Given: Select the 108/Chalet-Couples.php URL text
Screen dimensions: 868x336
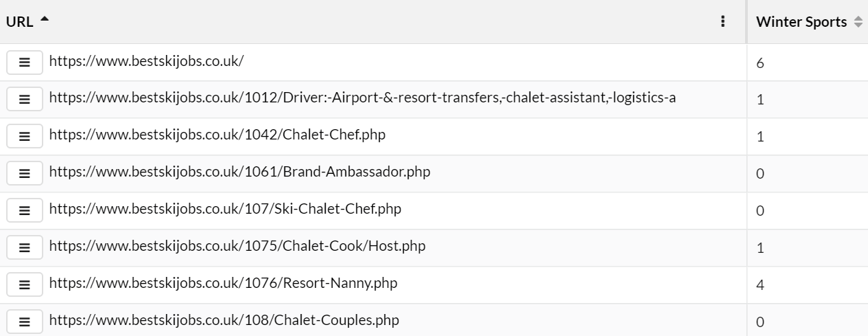Looking at the screenshot, I should tap(224, 320).
